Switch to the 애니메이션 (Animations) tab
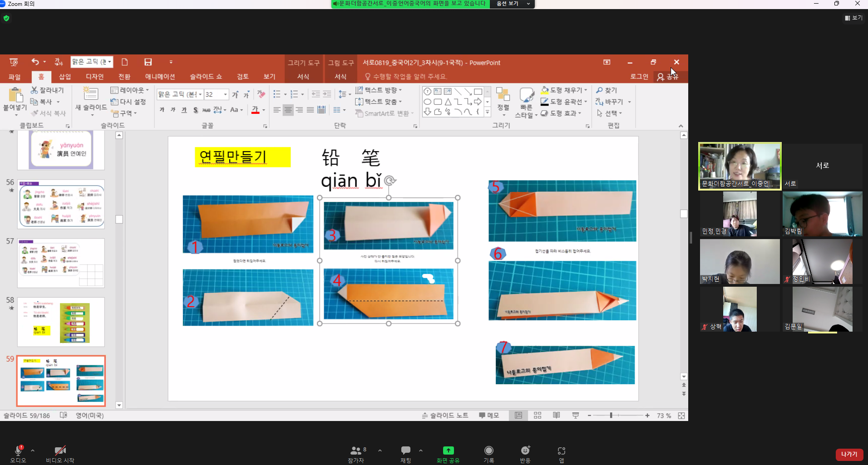This screenshot has height=465, width=868. pos(160,77)
